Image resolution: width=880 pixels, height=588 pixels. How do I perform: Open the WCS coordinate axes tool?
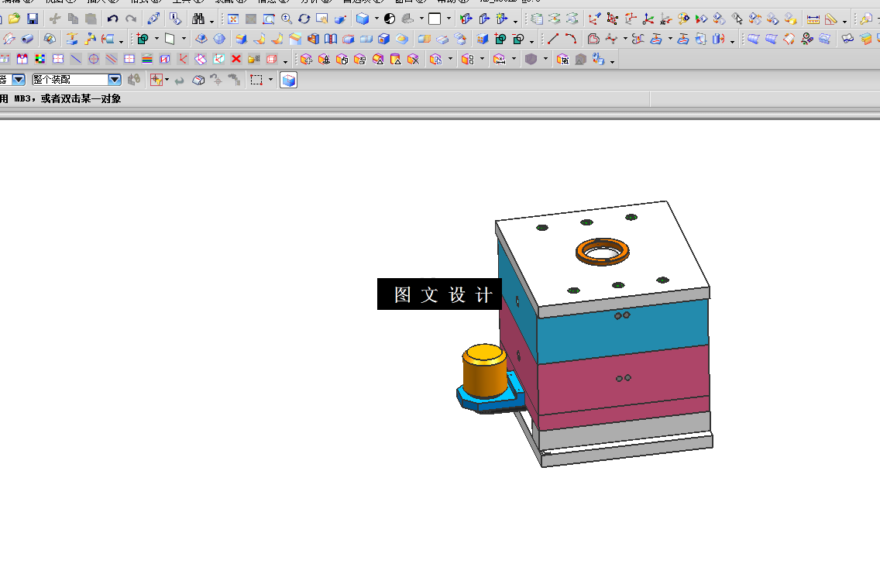[x=648, y=19]
